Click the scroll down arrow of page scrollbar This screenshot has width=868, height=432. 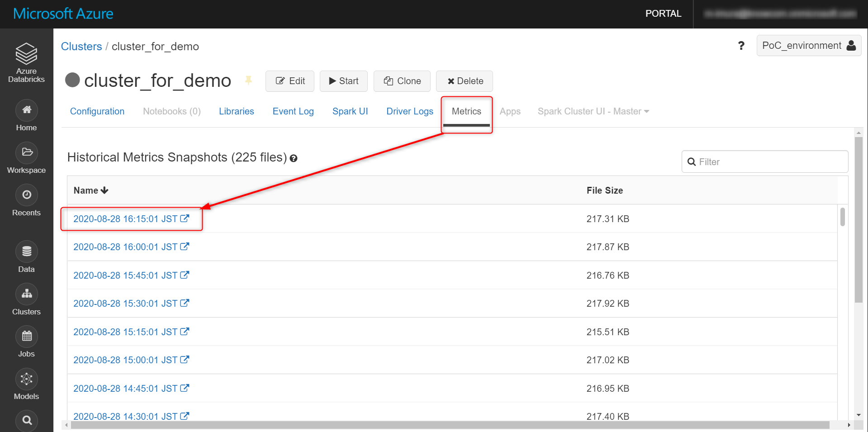click(859, 415)
